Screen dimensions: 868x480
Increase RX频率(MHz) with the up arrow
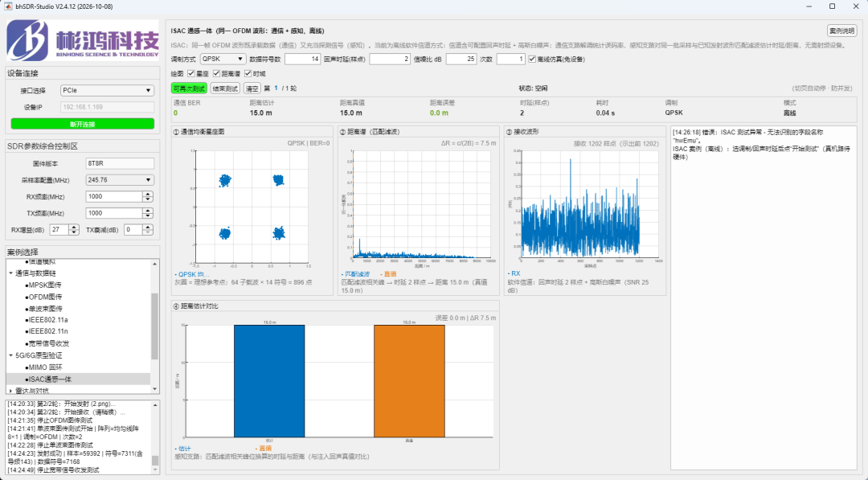[148, 194]
